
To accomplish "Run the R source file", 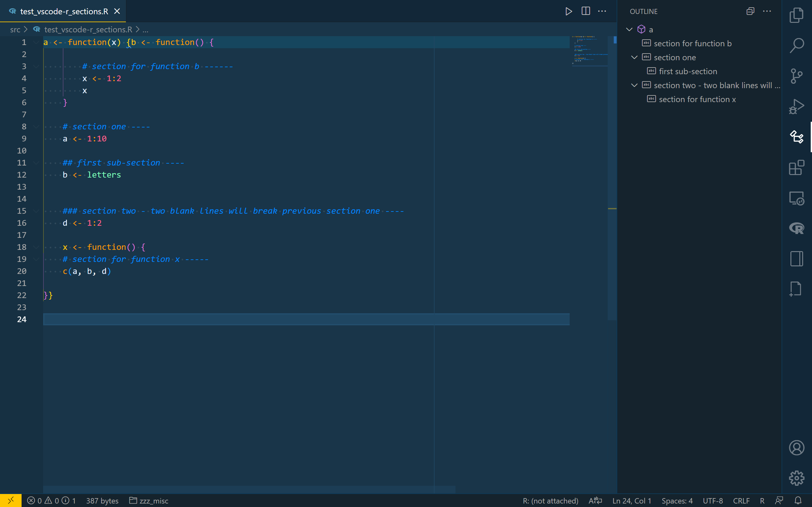I will [x=568, y=11].
